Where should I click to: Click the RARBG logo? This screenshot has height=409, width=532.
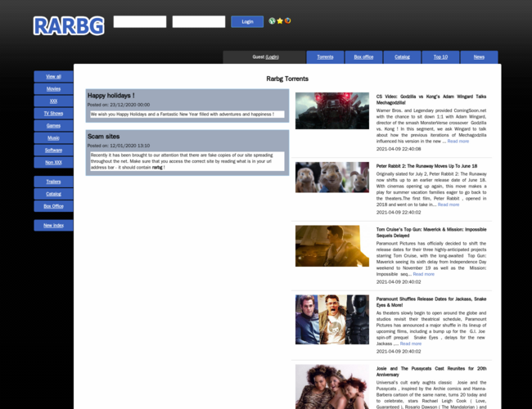[x=69, y=26]
